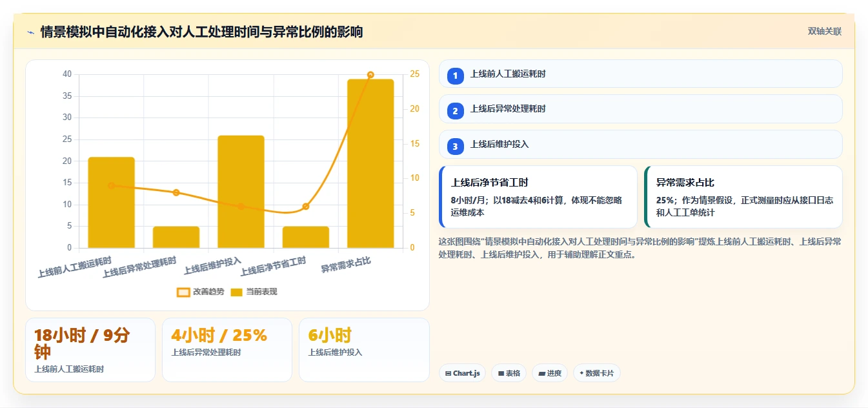Click the lightning icon beside the title
Image resolution: width=868 pixels, height=408 pixels.
[30, 32]
